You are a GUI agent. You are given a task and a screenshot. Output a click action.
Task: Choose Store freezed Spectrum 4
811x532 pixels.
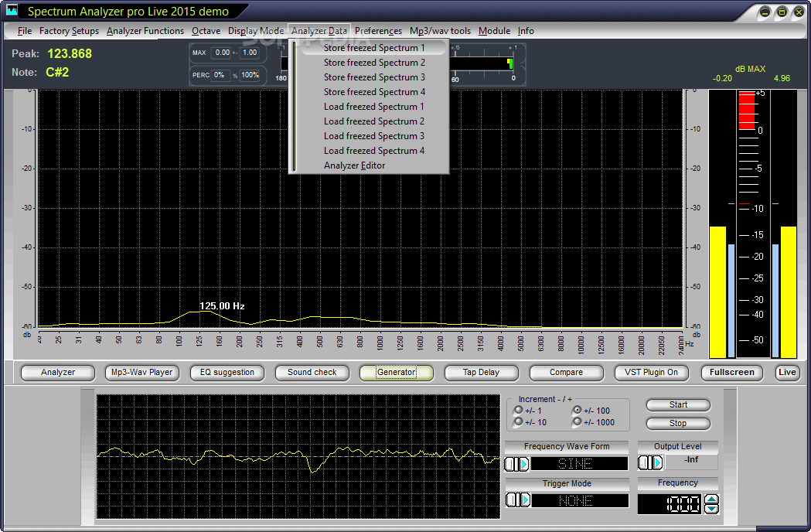click(x=373, y=92)
